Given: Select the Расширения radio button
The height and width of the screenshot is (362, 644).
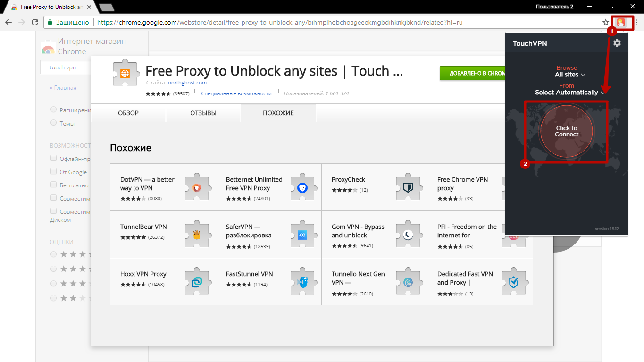Looking at the screenshot, I should pos(53,109).
